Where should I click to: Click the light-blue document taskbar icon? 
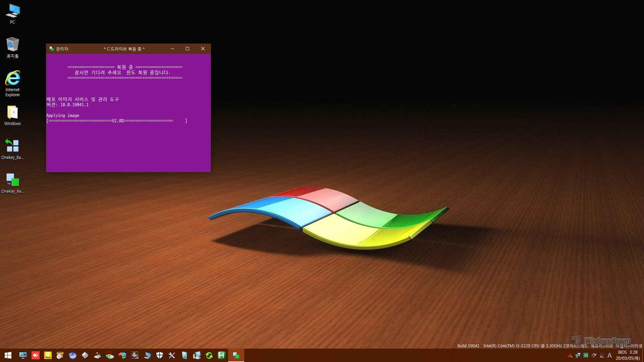pos(184,355)
